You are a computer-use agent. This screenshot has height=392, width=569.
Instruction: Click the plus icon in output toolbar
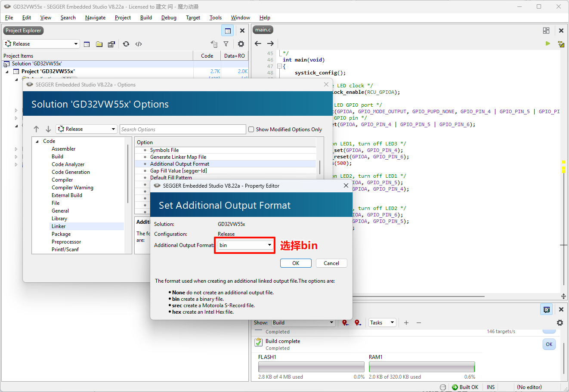point(406,323)
